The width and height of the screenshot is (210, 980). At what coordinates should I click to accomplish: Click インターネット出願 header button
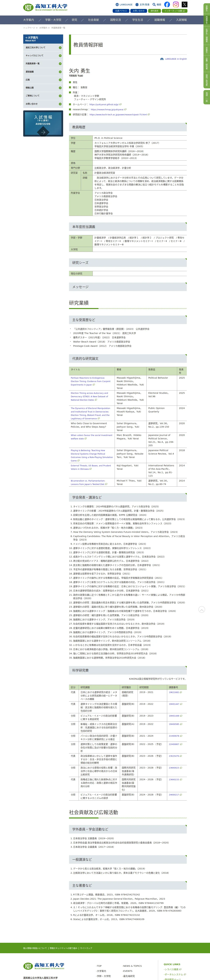pyautogui.click(x=174, y=11)
